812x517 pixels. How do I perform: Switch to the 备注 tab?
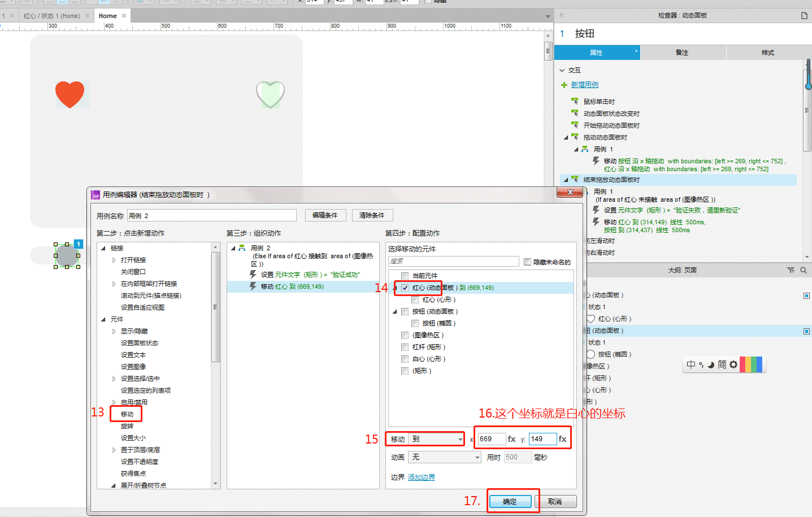(683, 53)
